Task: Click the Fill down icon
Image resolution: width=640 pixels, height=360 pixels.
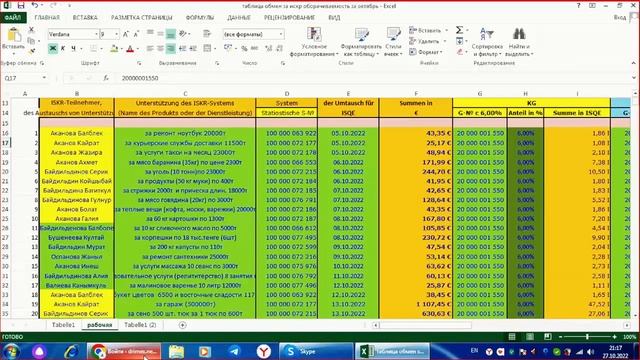Action: (x=460, y=41)
